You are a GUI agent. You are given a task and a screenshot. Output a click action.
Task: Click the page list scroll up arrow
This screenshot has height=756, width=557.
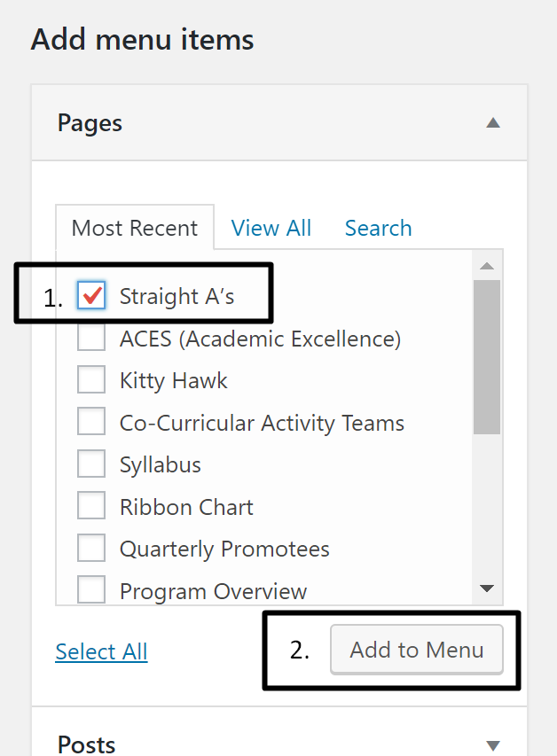pyautogui.click(x=486, y=265)
